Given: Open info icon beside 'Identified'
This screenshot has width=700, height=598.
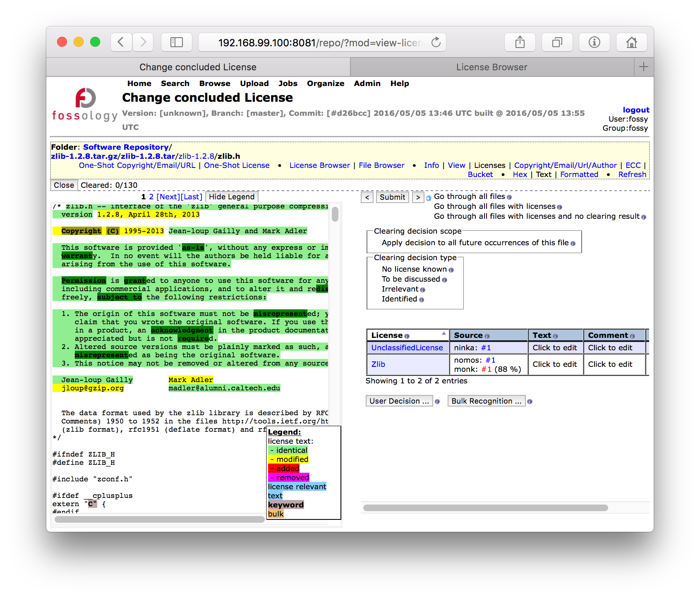Looking at the screenshot, I should coord(422,300).
